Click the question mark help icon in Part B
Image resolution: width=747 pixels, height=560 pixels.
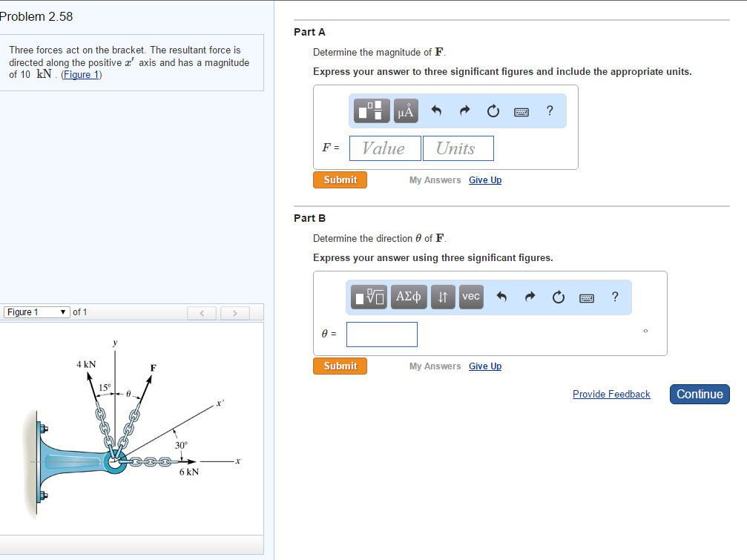pos(615,297)
